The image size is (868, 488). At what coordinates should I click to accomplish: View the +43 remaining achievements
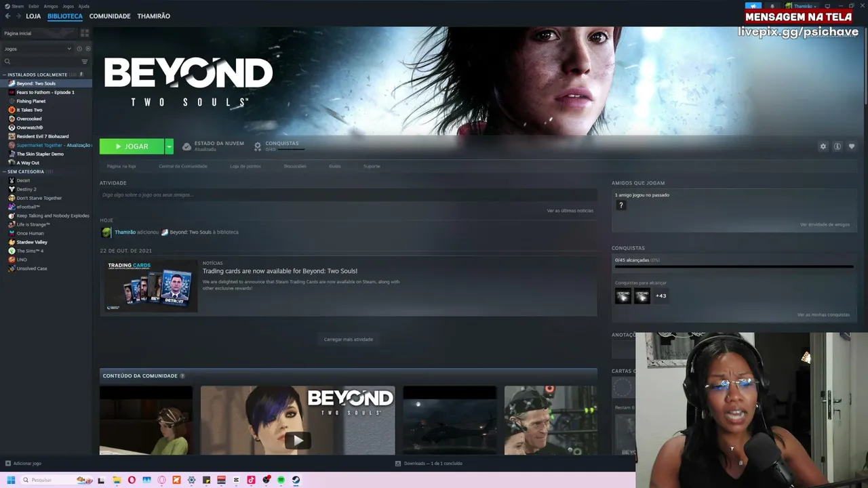[660, 296]
